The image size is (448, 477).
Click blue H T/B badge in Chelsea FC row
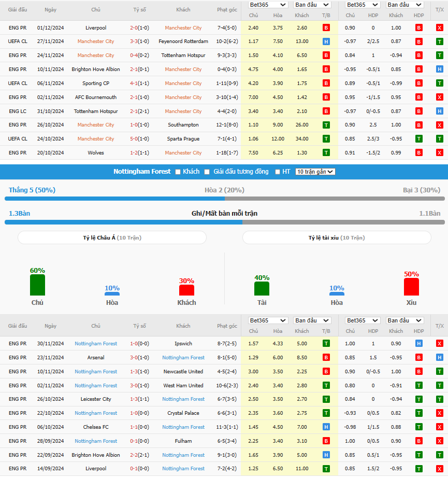326,427
